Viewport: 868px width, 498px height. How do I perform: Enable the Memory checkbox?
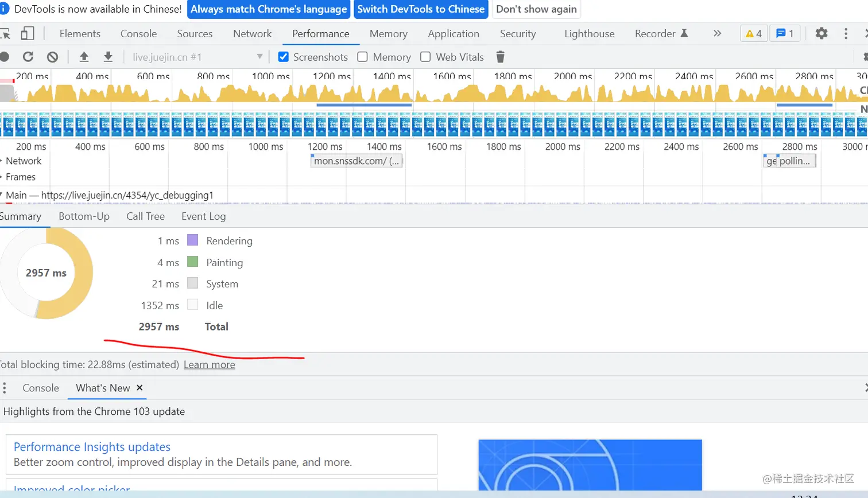point(362,57)
